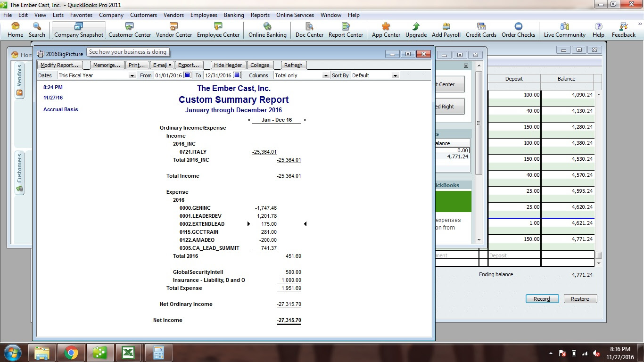Open the Customers side tab

20,172
